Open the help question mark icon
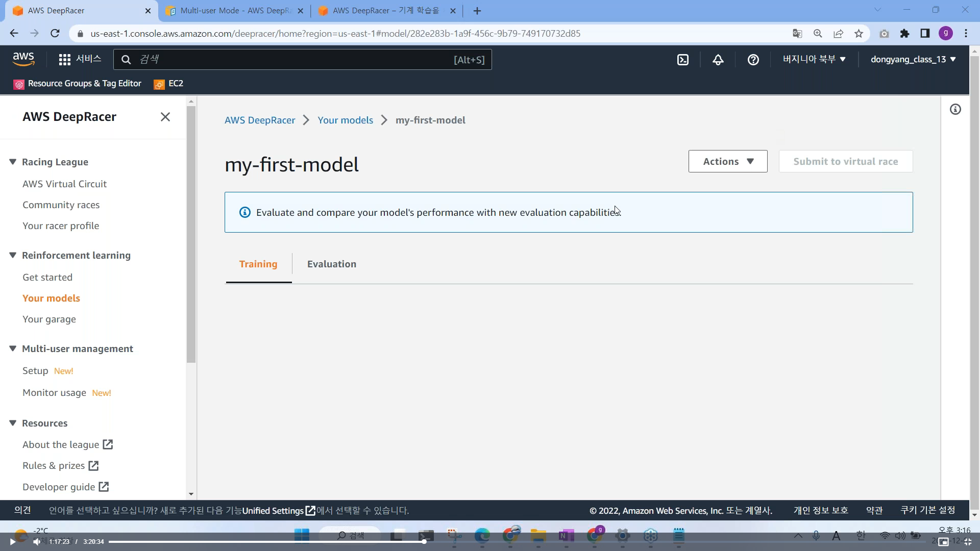Viewport: 980px width, 551px height. 753,60
